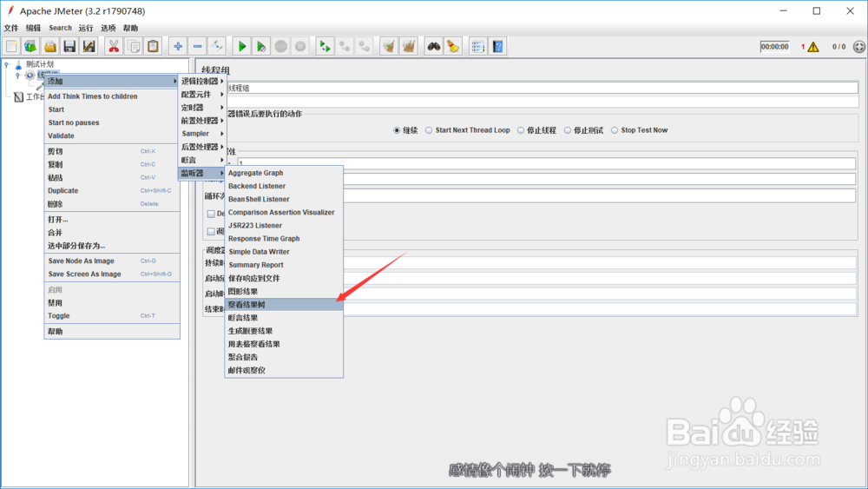The height and width of the screenshot is (489, 868).
Task: Choose Aggregate Graph listener
Action: pyautogui.click(x=284, y=173)
